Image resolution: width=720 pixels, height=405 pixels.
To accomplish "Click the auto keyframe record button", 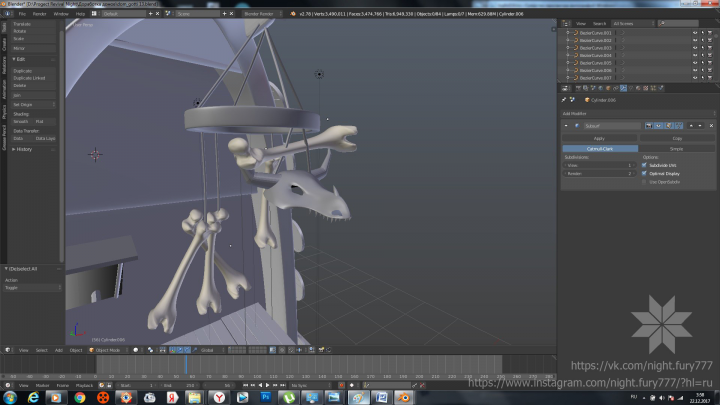I will coord(342,385).
